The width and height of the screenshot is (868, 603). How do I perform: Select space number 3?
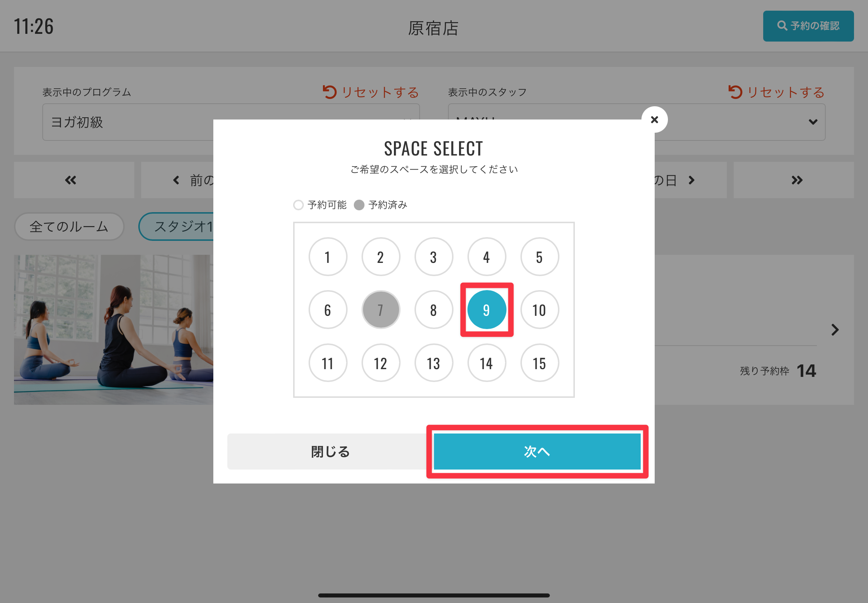[433, 257]
